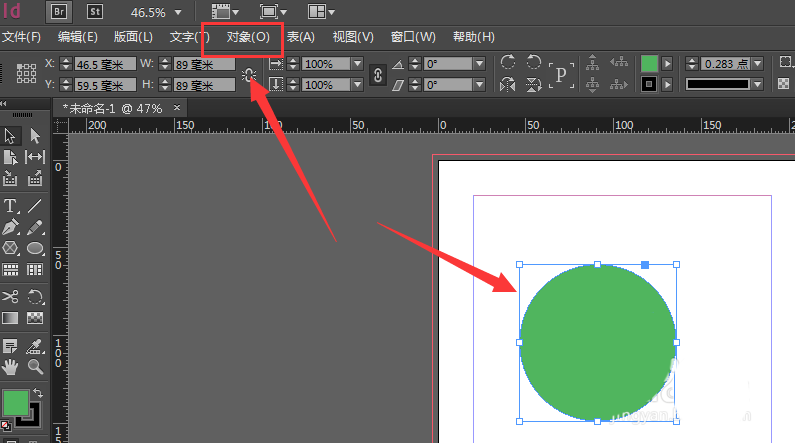Open the 对象(O) menu
This screenshot has height=443, width=795.
click(x=248, y=37)
